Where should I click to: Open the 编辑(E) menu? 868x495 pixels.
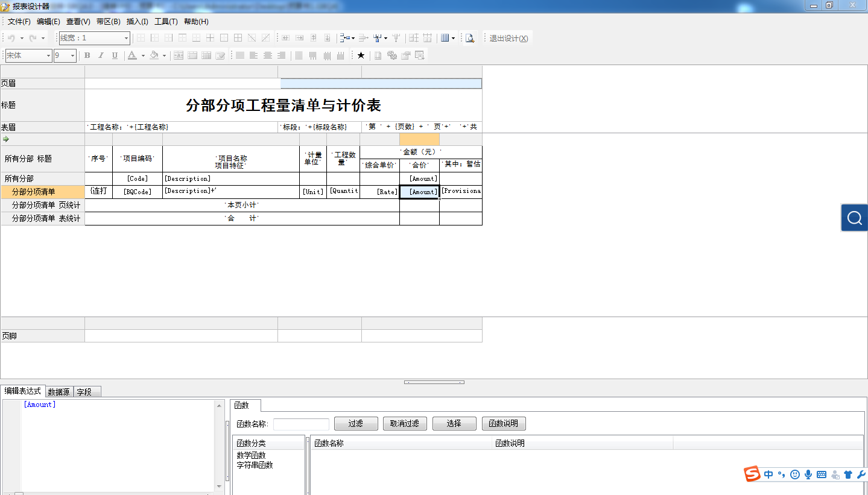[x=48, y=21]
